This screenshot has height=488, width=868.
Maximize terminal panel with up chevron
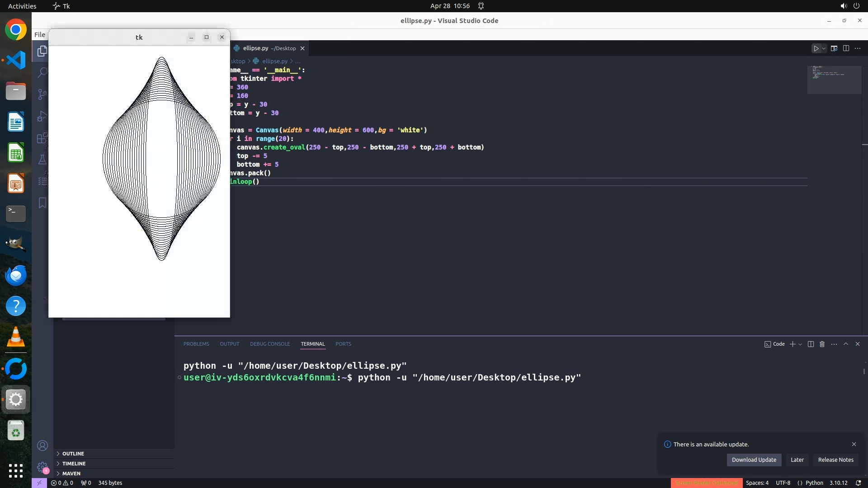[846, 344]
